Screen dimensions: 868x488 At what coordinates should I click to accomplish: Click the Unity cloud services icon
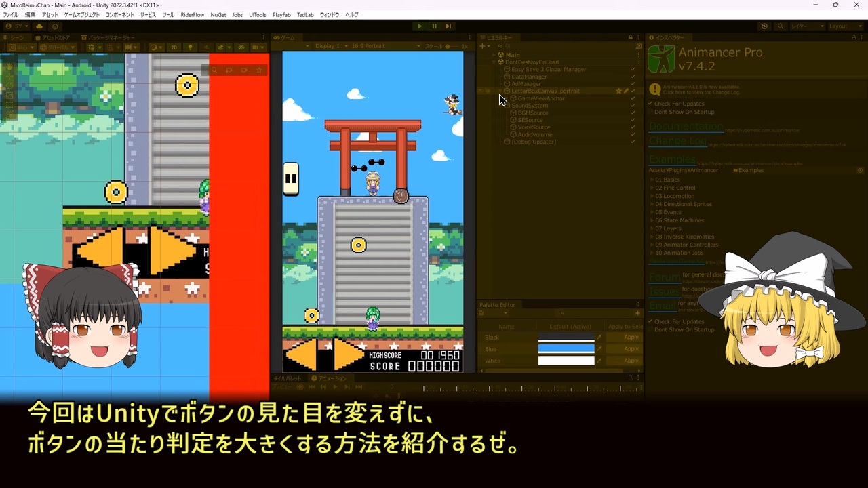pyautogui.click(x=39, y=26)
